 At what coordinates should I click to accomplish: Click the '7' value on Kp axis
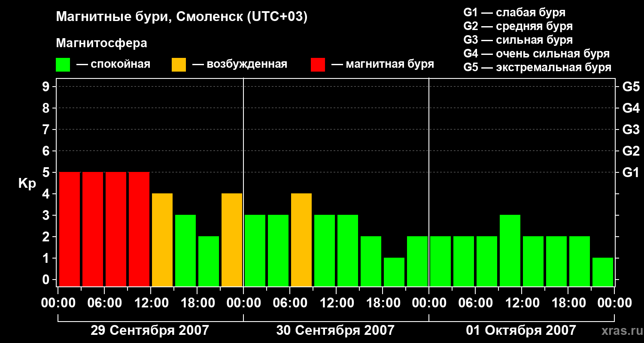pyautogui.click(x=47, y=130)
